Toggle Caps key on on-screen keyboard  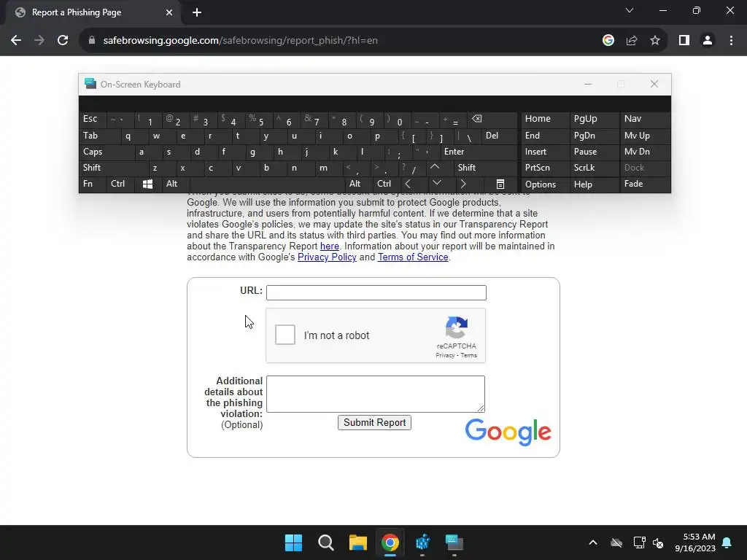pos(107,152)
